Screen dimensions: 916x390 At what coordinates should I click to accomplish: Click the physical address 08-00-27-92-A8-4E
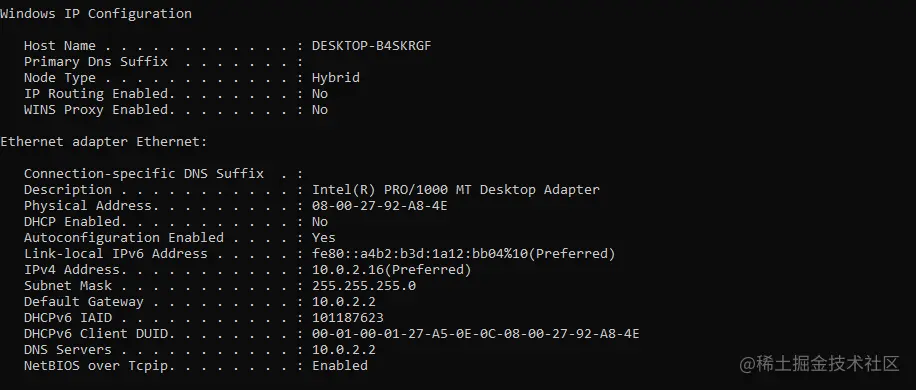[380, 206]
